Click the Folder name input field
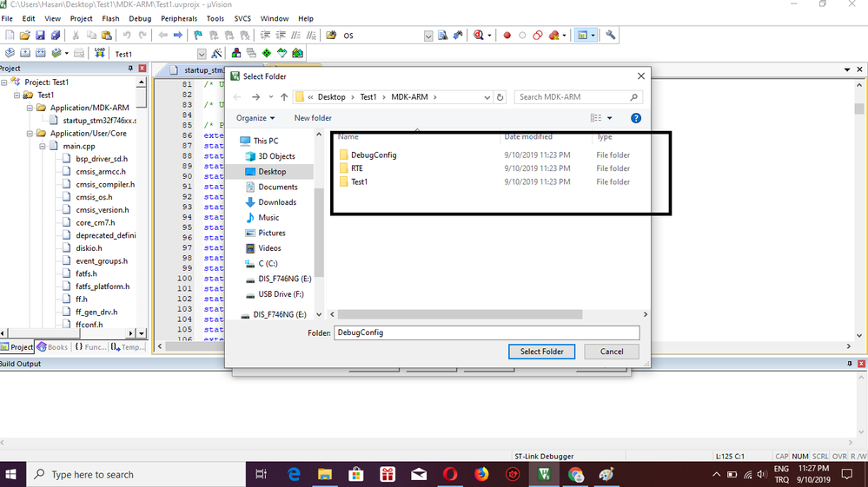The image size is (868, 487). 487,332
